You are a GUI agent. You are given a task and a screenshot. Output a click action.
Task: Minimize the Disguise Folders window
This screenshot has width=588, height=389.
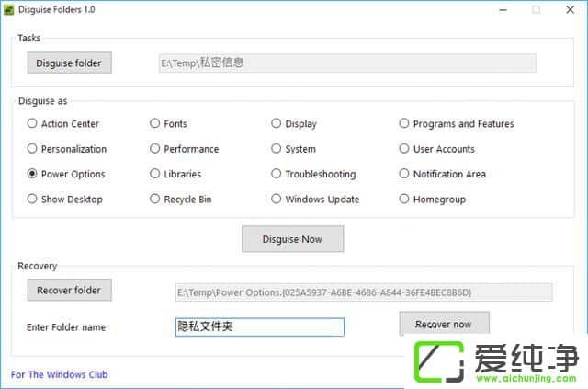coord(503,10)
